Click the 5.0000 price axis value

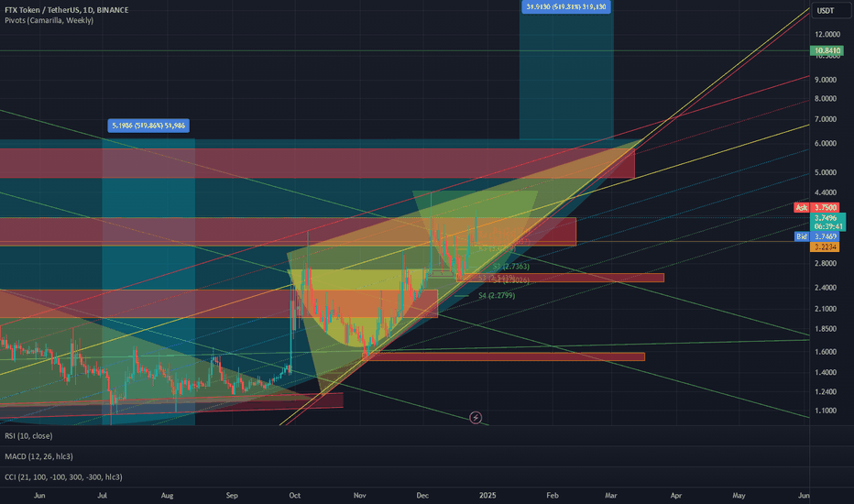[x=826, y=172]
